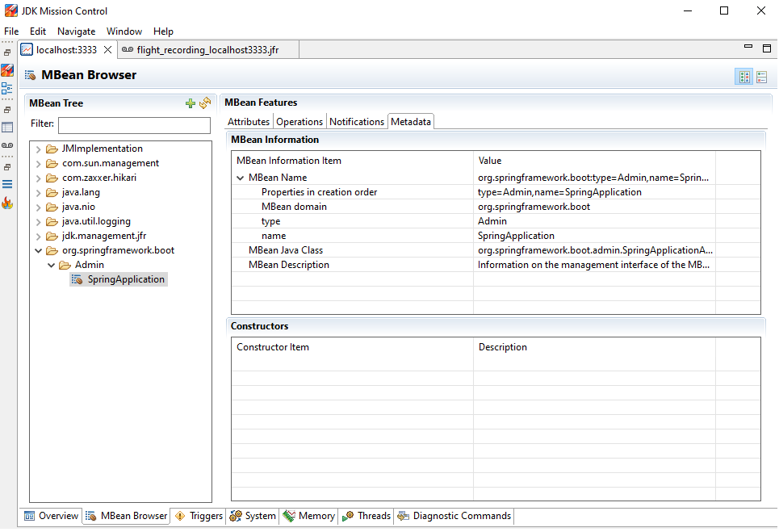Maximize the editor area
Screen dimensions: 779x532
pos(767,48)
